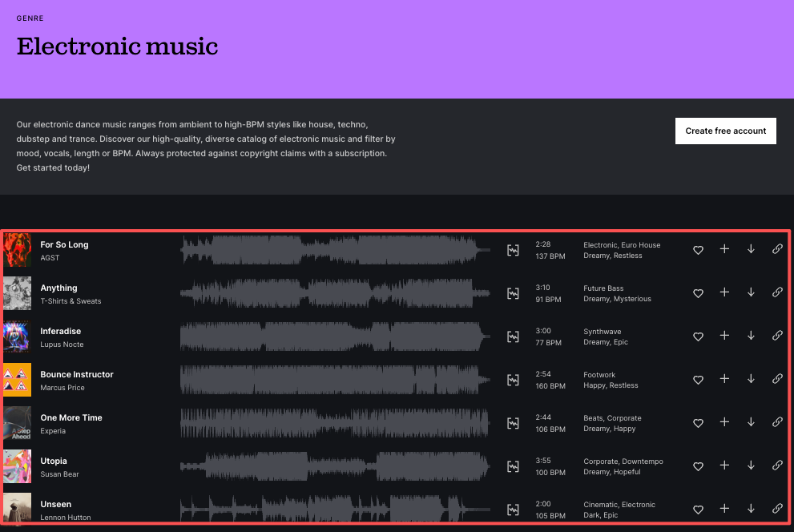Screen dimensions: 794x532
Task: Add Anything with the plus icon
Action: coord(724,292)
